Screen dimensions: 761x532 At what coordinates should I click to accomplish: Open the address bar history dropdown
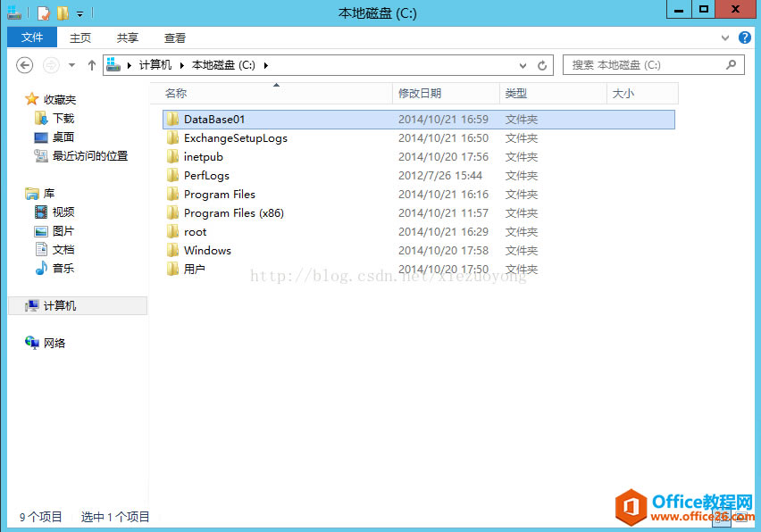522,64
